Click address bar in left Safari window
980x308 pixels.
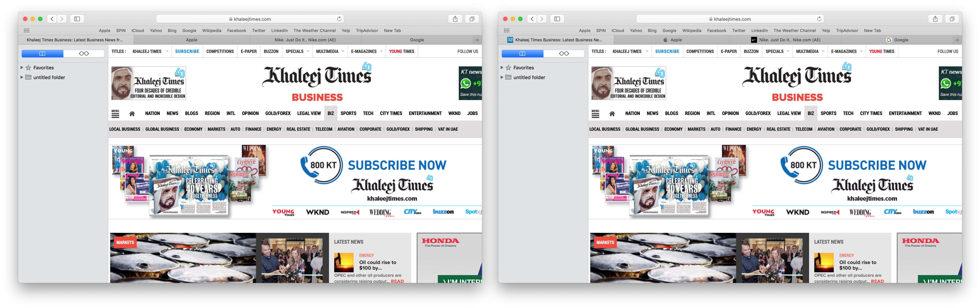point(250,19)
